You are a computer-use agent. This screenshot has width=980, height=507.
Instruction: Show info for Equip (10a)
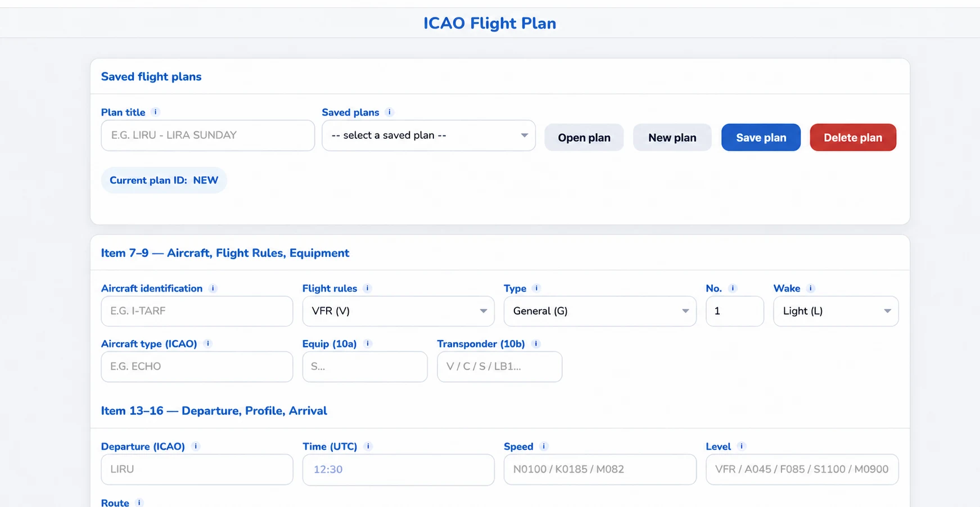368,343
